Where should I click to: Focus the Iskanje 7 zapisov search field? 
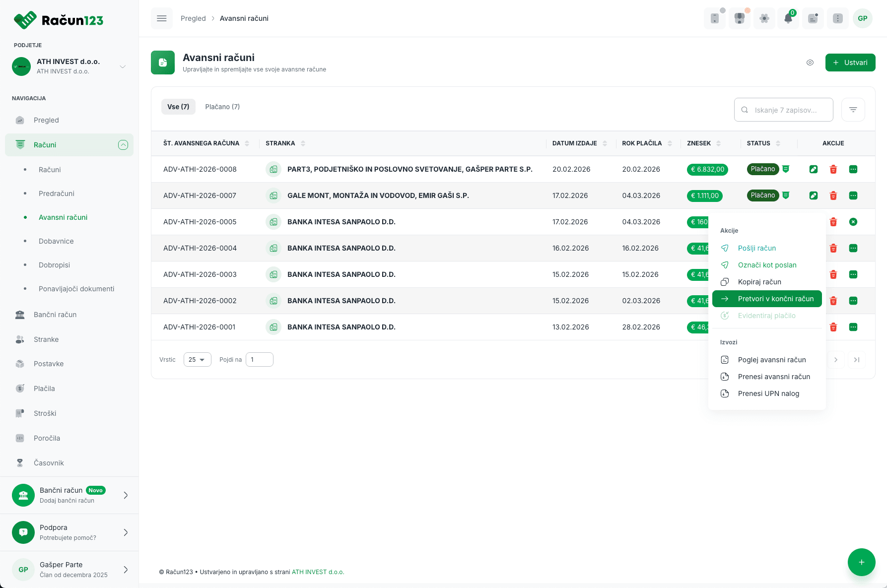[784, 110]
